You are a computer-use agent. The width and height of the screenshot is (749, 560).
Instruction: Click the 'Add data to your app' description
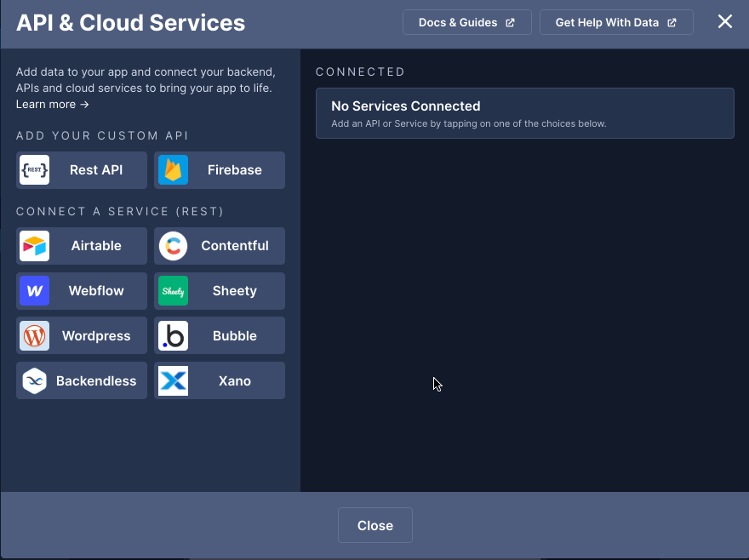[146, 80]
